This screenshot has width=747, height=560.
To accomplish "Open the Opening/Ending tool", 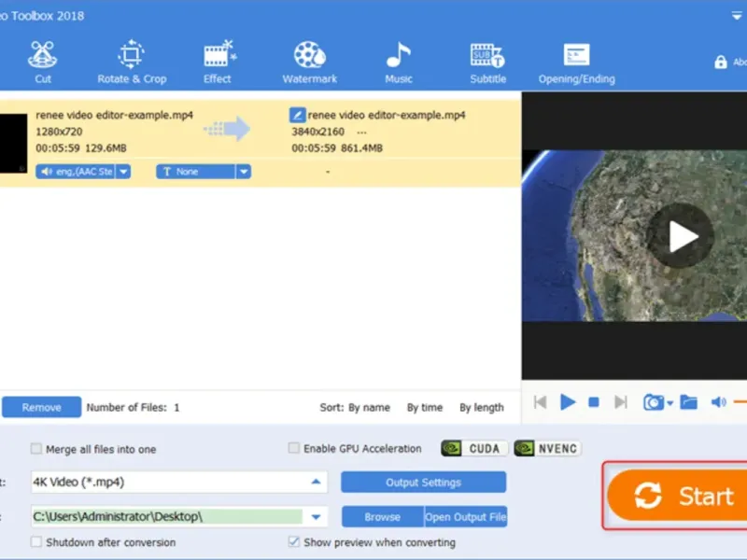I will [x=576, y=62].
